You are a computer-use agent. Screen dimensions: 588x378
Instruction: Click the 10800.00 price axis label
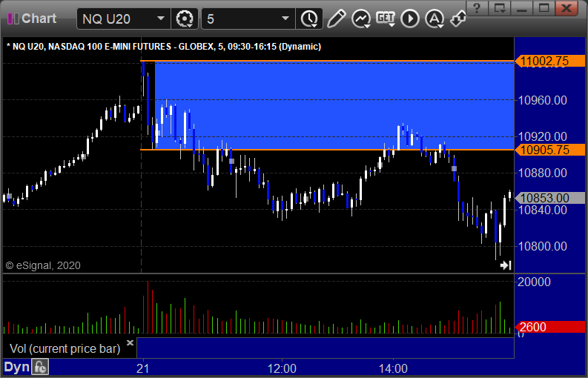(x=543, y=246)
